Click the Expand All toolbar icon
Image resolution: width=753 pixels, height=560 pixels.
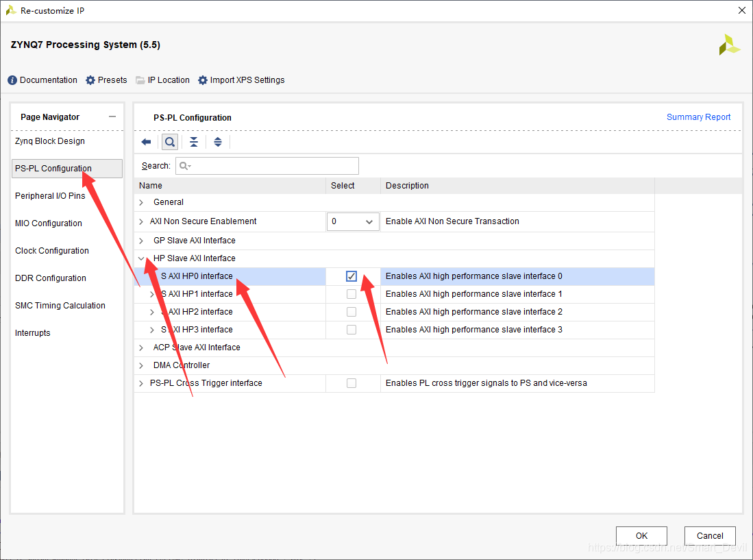[218, 142]
